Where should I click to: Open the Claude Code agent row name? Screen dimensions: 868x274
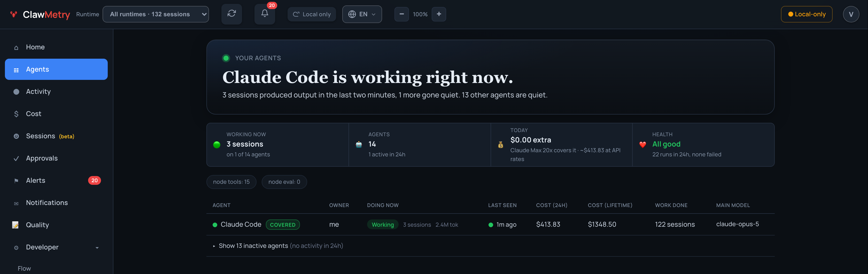(x=241, y=224)
